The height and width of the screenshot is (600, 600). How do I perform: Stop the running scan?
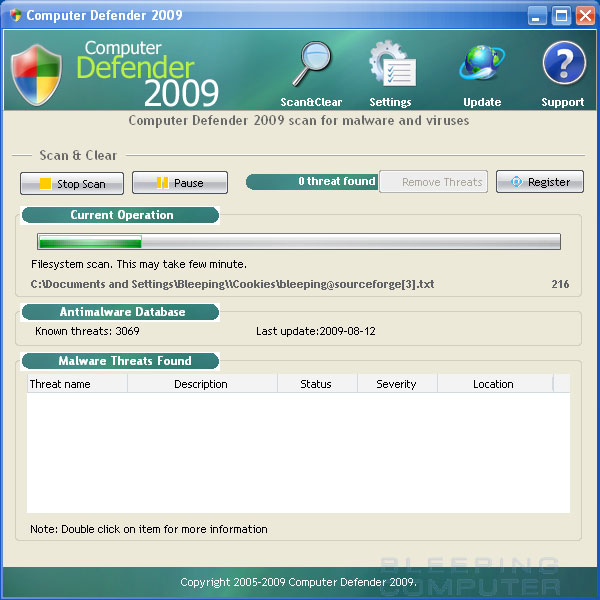pos(72,183)
